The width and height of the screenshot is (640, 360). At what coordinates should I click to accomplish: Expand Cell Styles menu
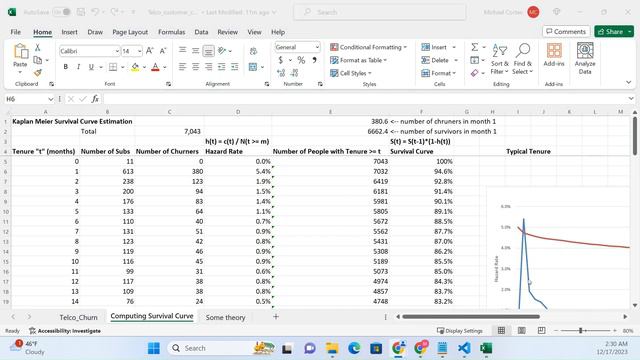[x=351, y=73]
